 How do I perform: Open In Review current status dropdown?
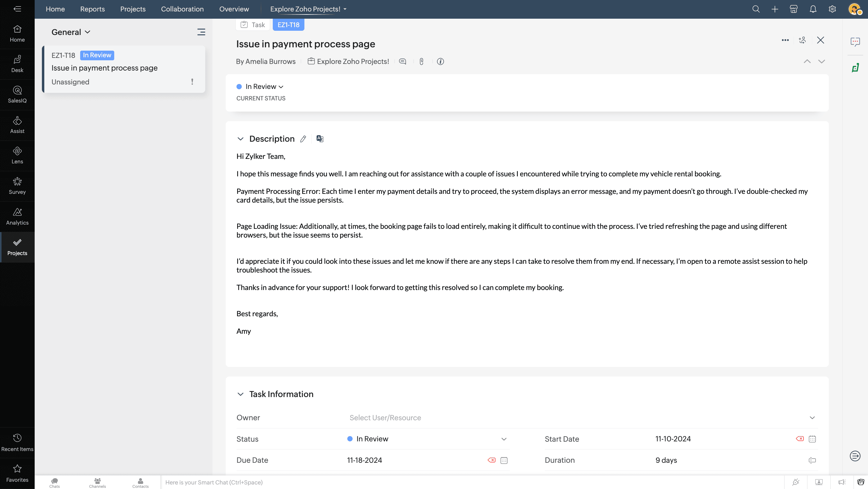264,87
